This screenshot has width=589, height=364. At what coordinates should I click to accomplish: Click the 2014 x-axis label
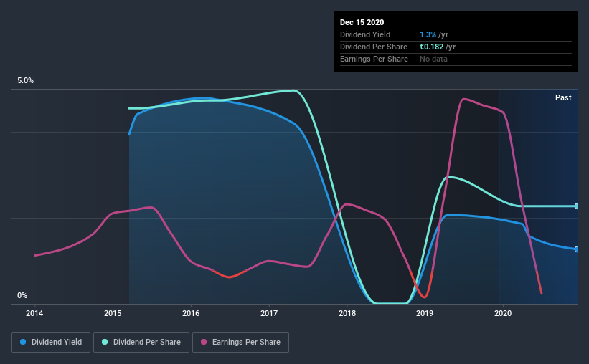click(34, 313)
